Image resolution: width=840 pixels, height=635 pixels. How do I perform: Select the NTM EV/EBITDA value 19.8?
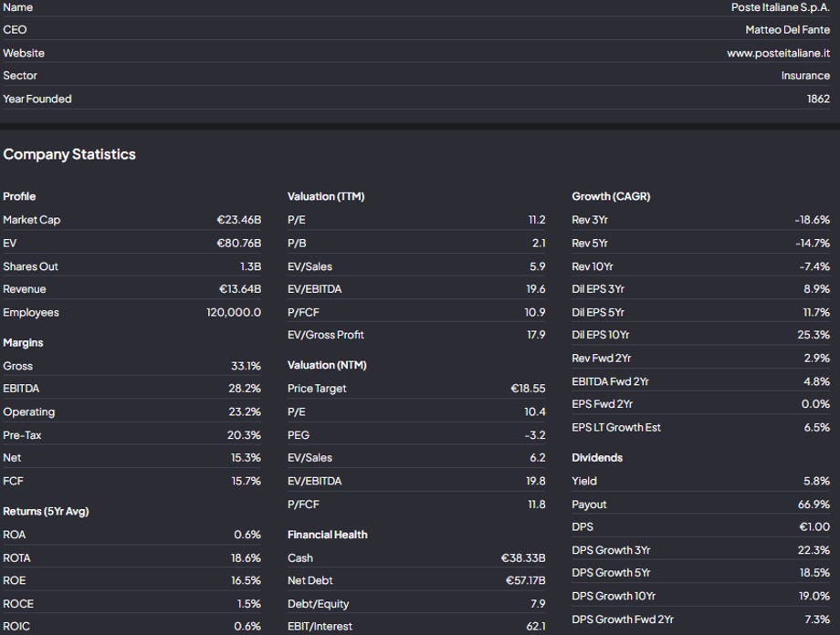click(536, 481)
